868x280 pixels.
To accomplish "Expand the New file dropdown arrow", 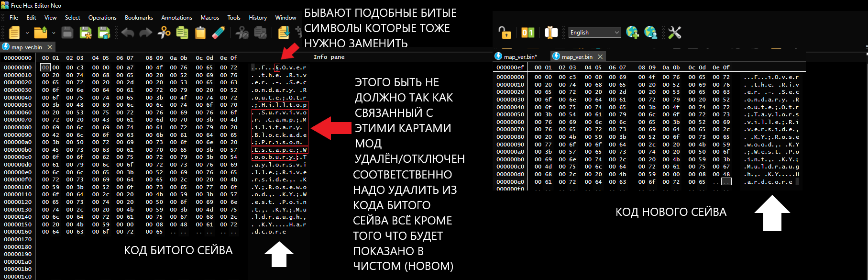I will 27,33.
